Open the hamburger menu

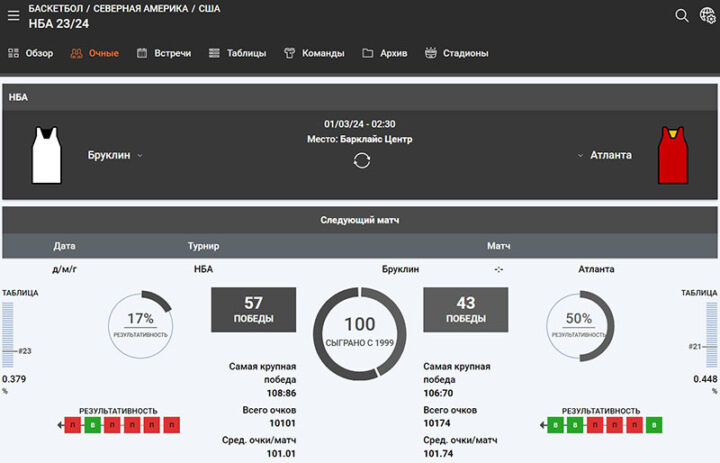pos(13,15)
